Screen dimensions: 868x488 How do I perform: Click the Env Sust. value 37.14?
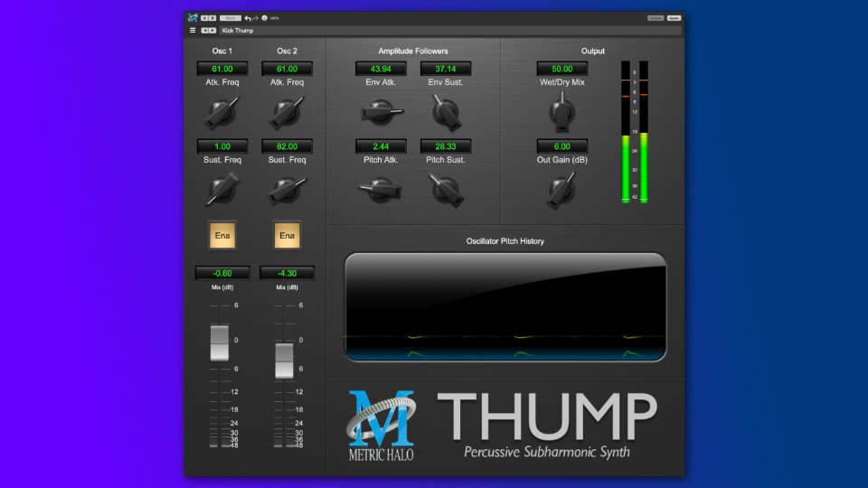(445, 69)
